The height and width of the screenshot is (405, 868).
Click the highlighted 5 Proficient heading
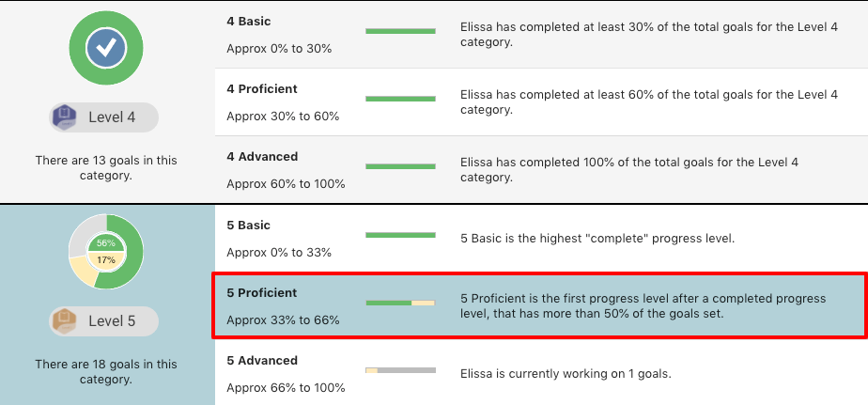(x=262, y=292)
